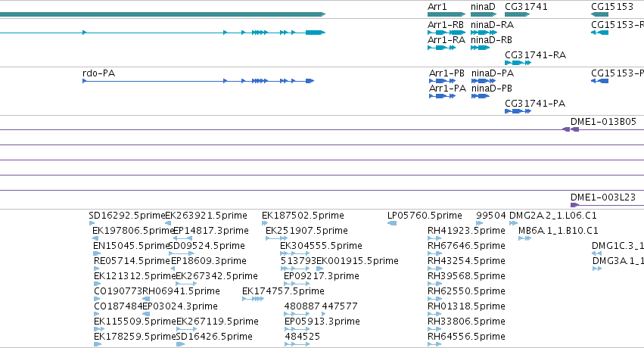Select the DMG2A.2_1.L06.C1 label
The height and width of the screenshot is (348, 644).
pos(553,216)
